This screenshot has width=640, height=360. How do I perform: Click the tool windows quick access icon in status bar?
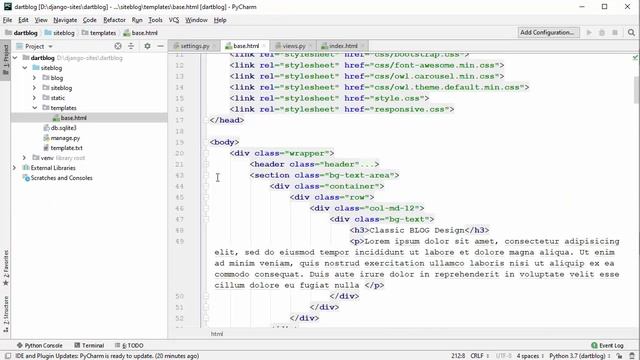tap(8, 356)
